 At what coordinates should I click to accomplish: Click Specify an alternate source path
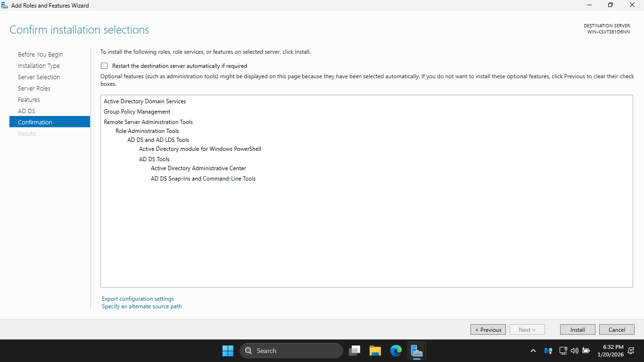coord(141,306)
